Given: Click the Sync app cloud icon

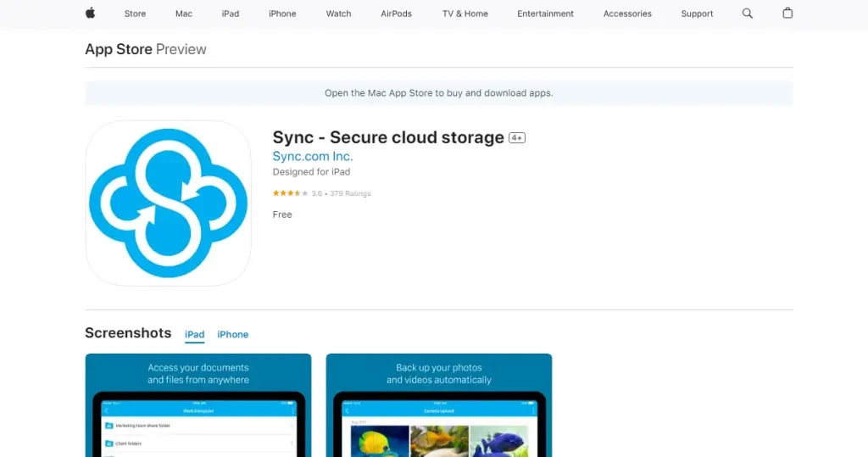Looking at the screenshot, I should pyautogui.click(x=169, y=203).
